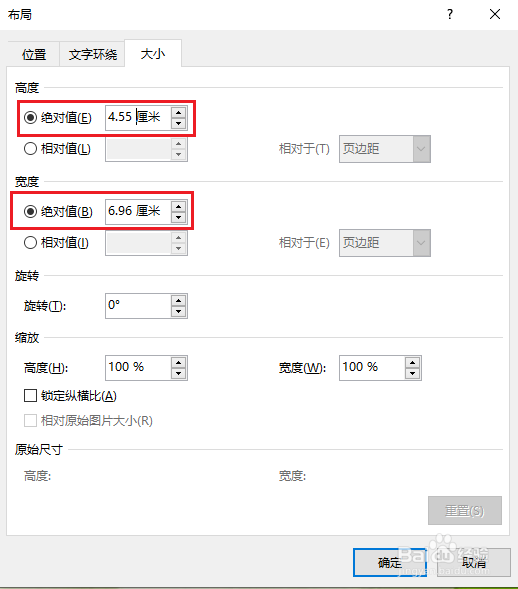Decrease rotation angle with down arrow

pyautogui.click(x=178, y=311)
